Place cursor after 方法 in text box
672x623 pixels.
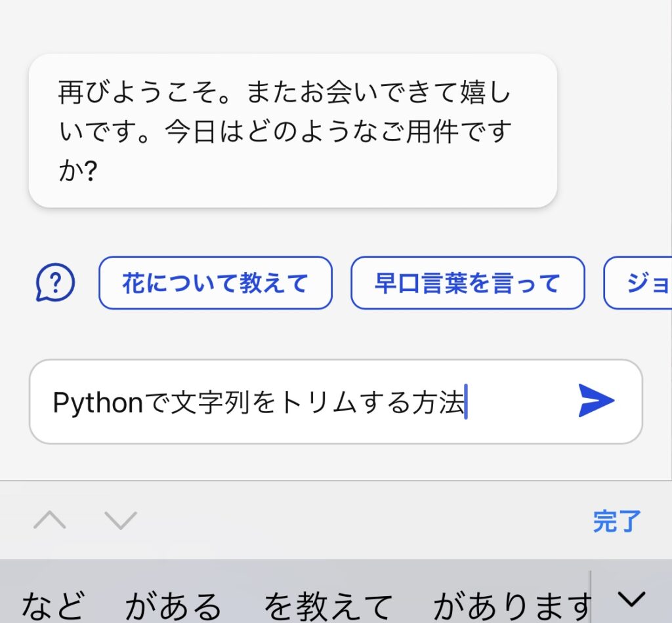click(x=467, y=403)
